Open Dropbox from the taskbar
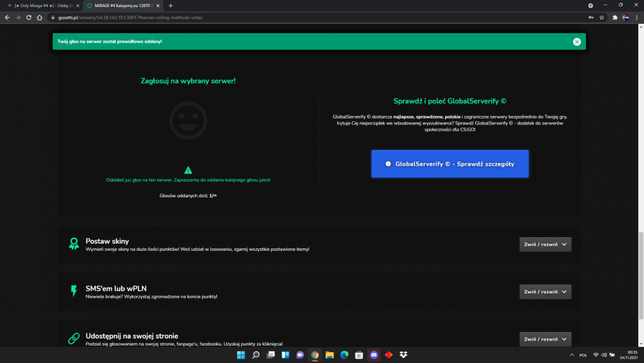 coord(403,355)
